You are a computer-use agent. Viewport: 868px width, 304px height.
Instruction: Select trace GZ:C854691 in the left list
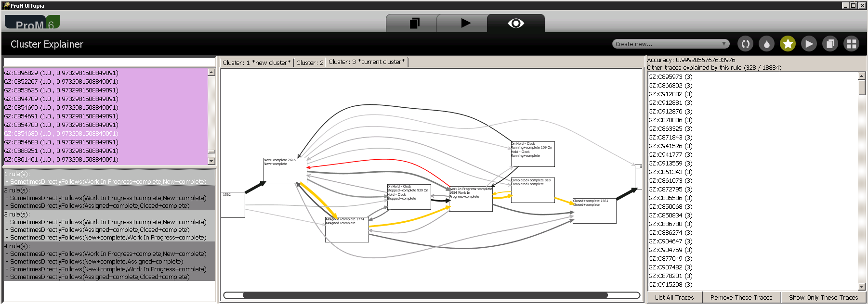[105, 116]
